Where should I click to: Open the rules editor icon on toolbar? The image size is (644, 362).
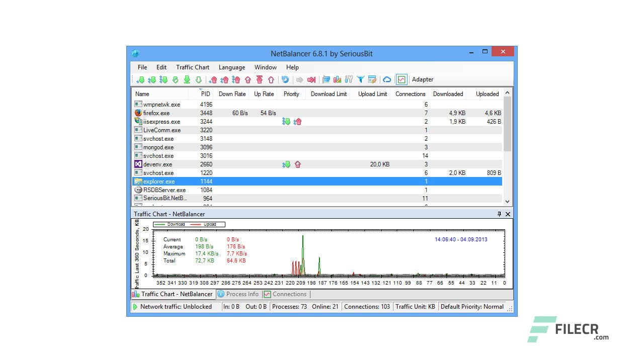pos(372,79)
